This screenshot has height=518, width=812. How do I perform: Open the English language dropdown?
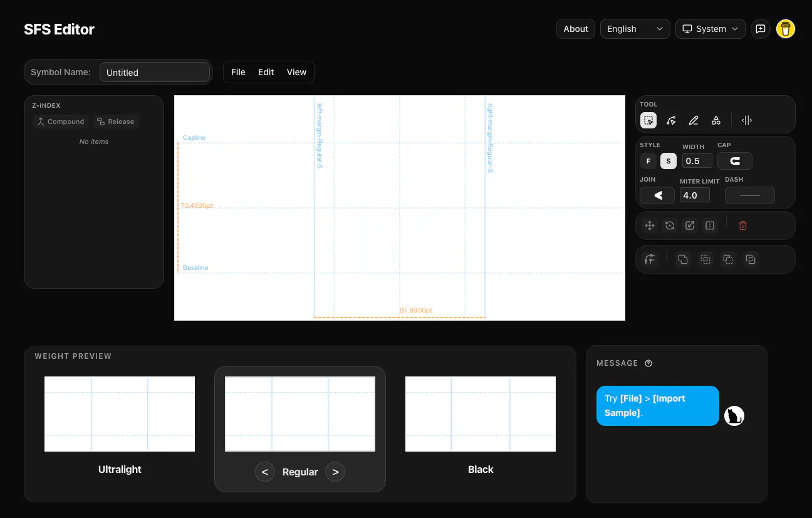(x=635, y=29)
